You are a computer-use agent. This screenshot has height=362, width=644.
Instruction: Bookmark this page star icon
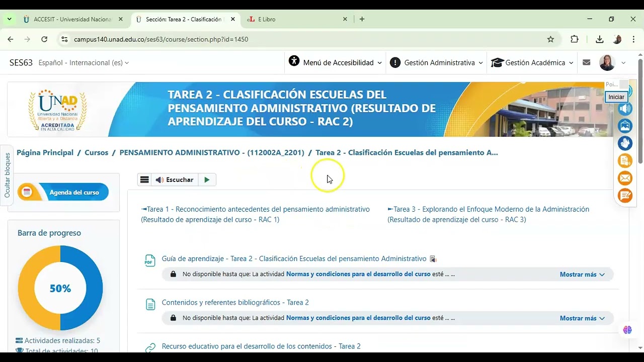(x=550, y=39)
